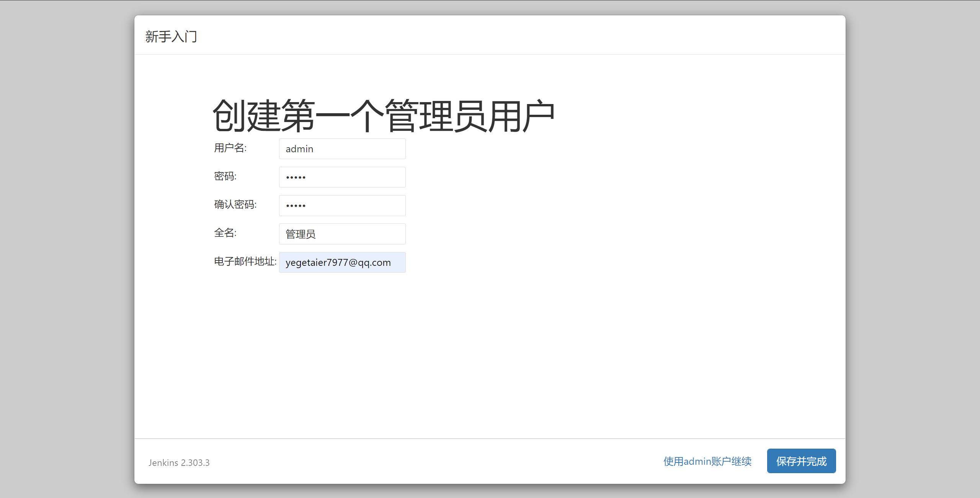Click the 电子邮件地址 label
Image resolution: width=980 pixels, height=498 pixels.
click(245, 262)
